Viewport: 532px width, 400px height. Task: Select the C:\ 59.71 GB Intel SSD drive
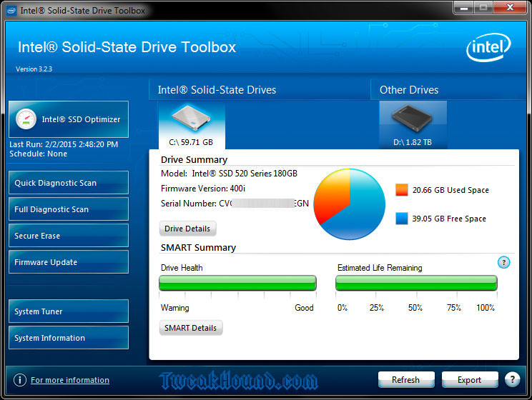click(x=192, y=125)
